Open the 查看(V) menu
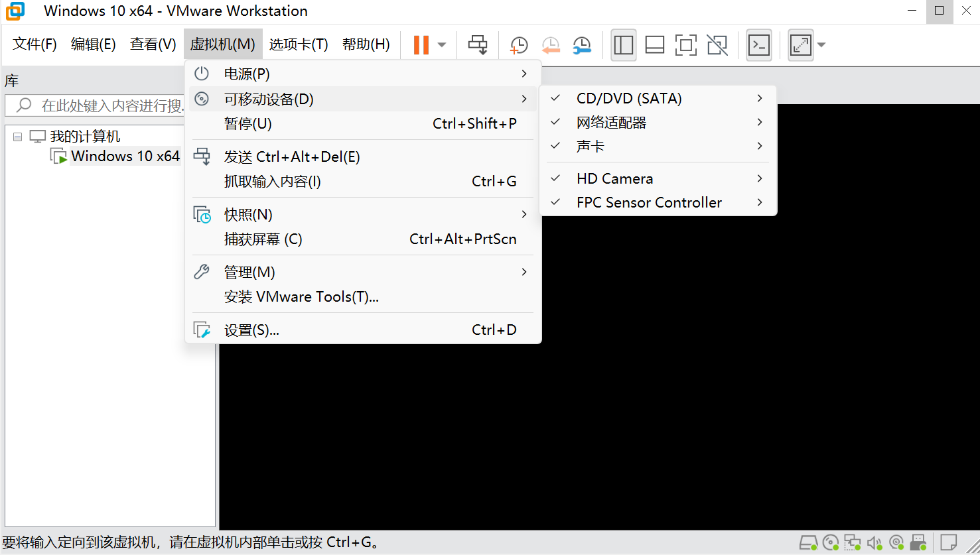This screenshot has height=555, width=980. pyautogui.click(x=153, y=44)
